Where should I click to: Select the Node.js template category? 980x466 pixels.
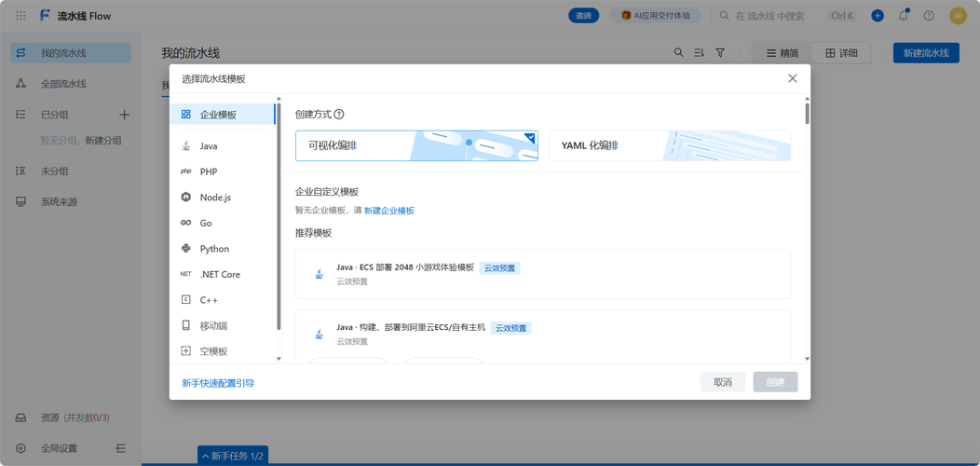222,197
